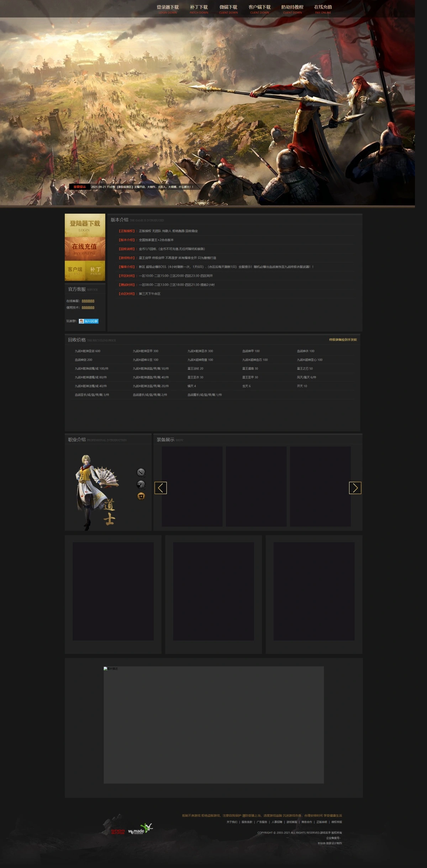This screenshot has width=427, height=868.
Task: Click the 关于我们 footer link
Action: coord(232,822)
